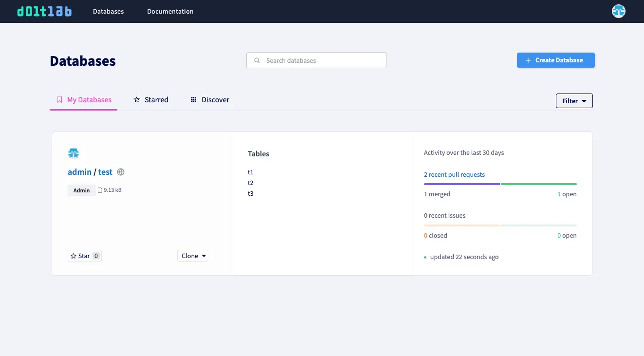Click the grid icon next to Discover
This screenshot has width=644, height=356.
coord(194,99)
